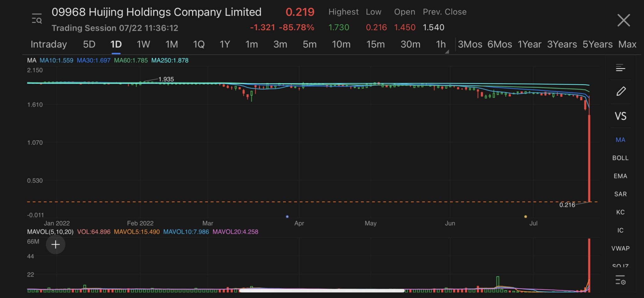Viewport: 644px width, 298px height.
Task: Toggle the IC indicator
Action: click(x=620, y=230)
